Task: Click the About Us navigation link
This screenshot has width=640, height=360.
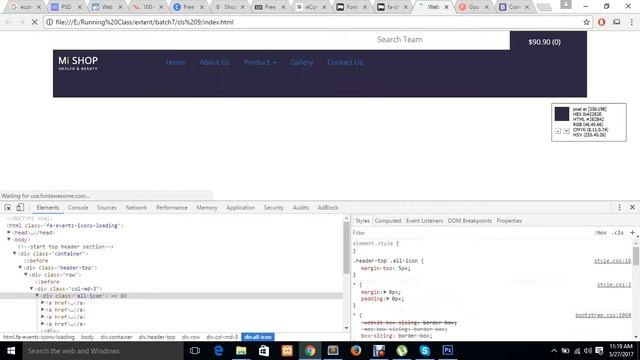Action: [x=215, y=62]
